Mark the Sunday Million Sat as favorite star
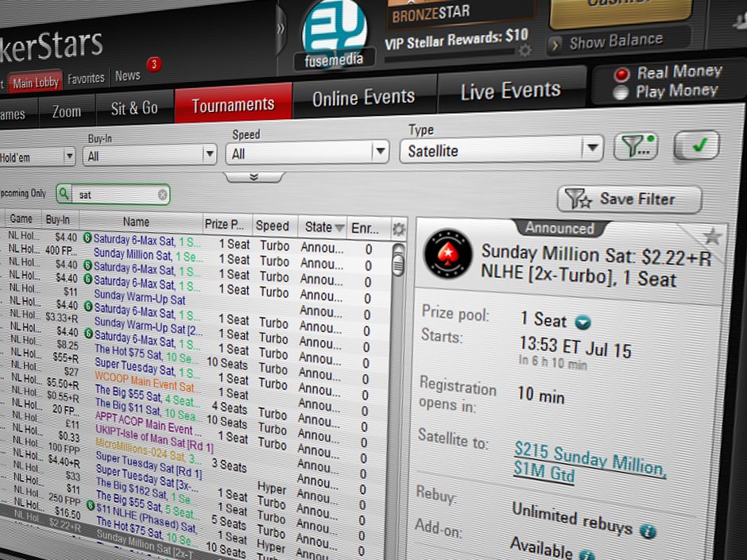747x560 pixels. click(712, 236)
